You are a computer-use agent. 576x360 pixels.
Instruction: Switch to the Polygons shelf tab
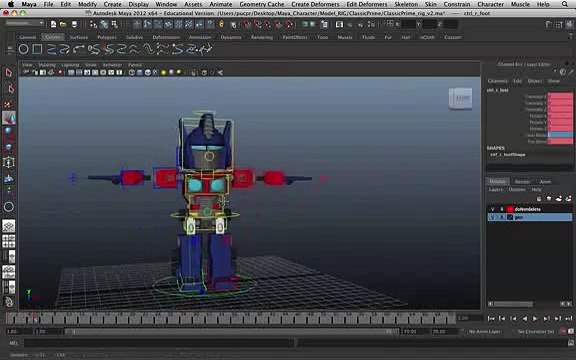[x=107, y=37]
